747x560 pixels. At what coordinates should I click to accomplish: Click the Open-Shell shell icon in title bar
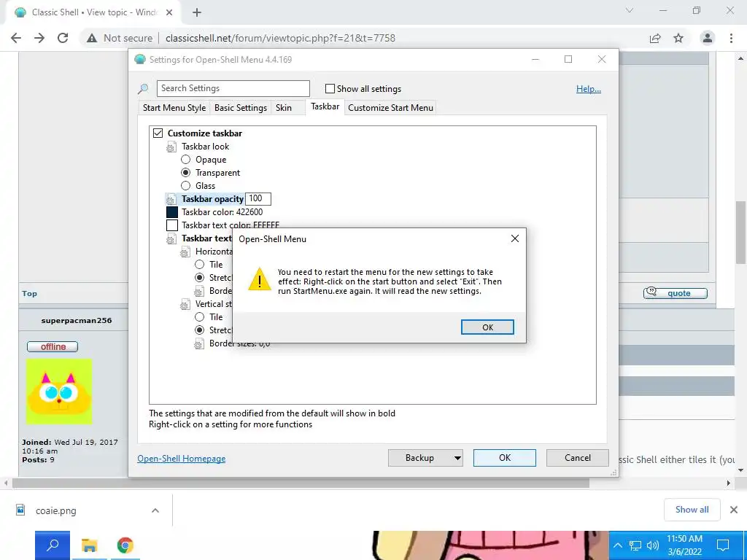(139, 60)
